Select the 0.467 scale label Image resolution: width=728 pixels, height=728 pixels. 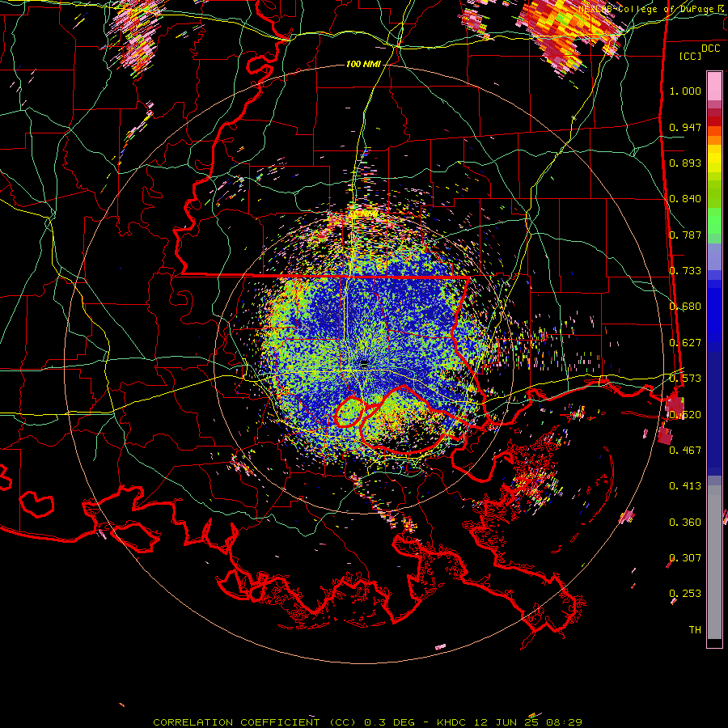tap(685, 451)
